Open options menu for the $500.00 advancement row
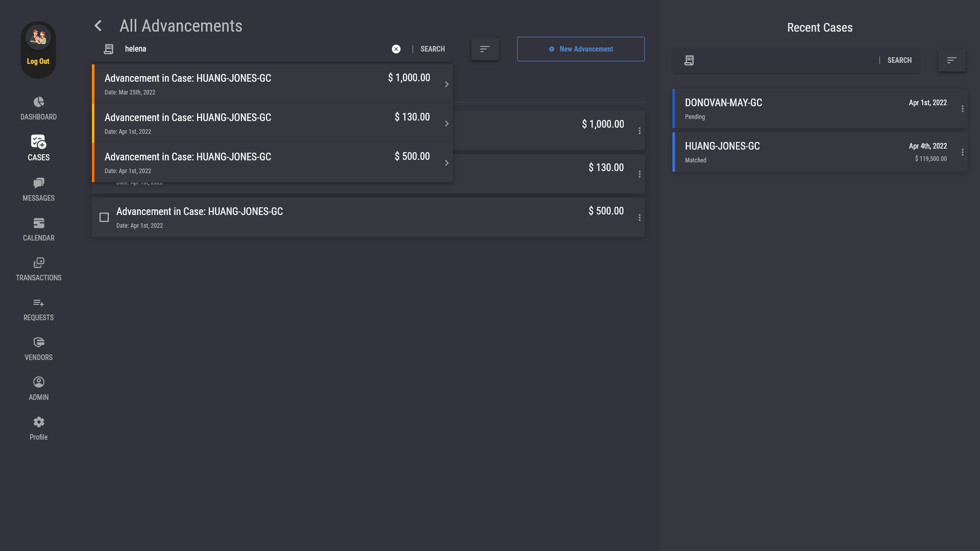 coord(639,218)
